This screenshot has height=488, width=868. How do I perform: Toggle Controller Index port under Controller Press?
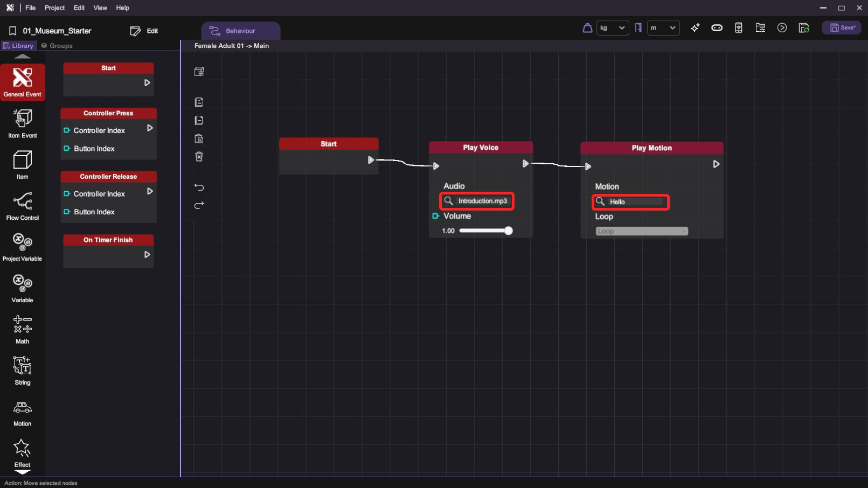(67, 130)
